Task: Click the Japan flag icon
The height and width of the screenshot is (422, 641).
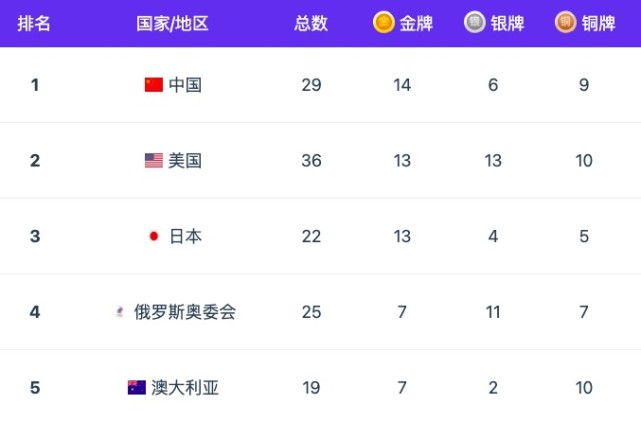Action: click(x=154, y=237)
